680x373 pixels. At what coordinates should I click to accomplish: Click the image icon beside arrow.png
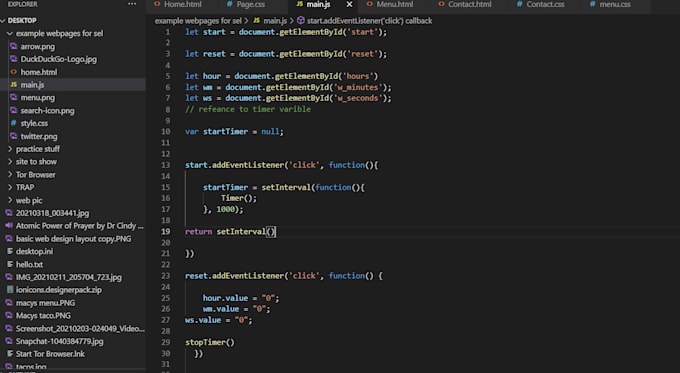pyautogui.click(x=13, y=46)
